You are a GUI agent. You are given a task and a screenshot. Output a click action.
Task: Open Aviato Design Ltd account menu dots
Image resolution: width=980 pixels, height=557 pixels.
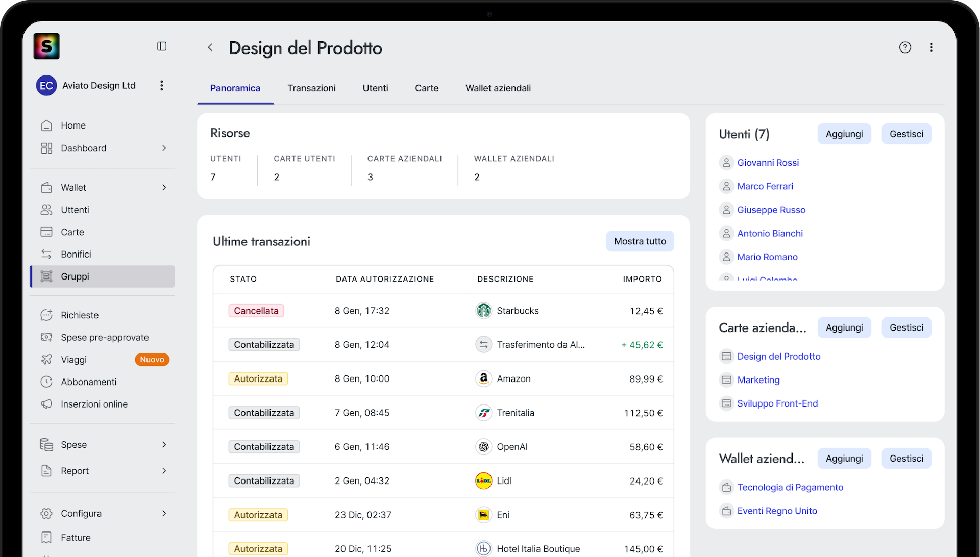coord(162,85)
